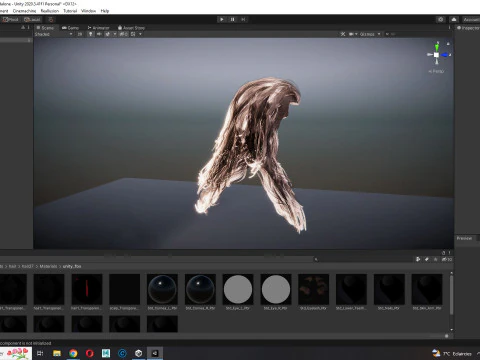Toggle scene lighting with the lightbulb icon

tap(90, 34)
